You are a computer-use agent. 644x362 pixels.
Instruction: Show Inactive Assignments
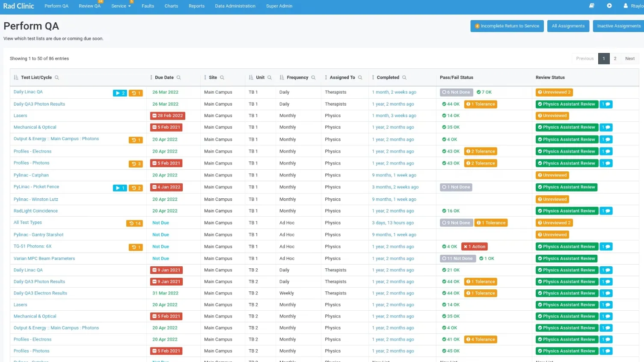619,26
